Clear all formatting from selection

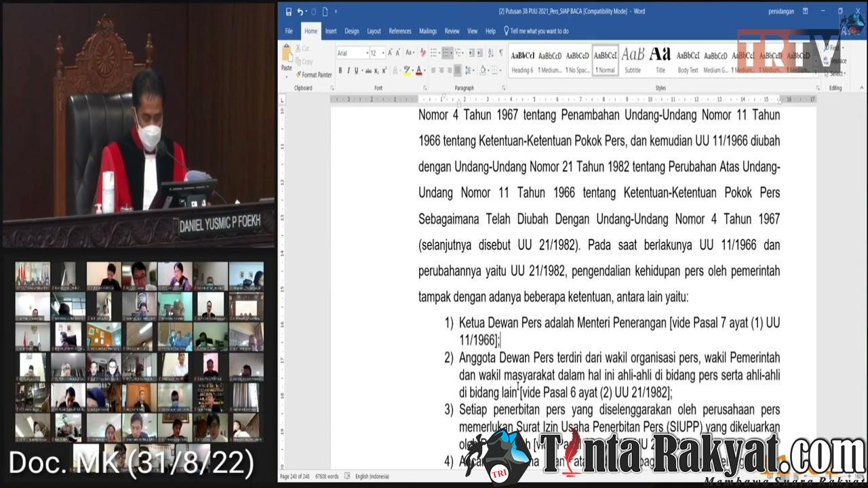(x=423, y=53)
